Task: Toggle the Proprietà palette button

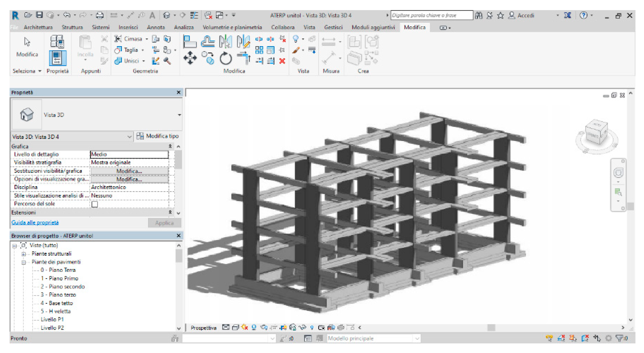Action: (57, 58)
